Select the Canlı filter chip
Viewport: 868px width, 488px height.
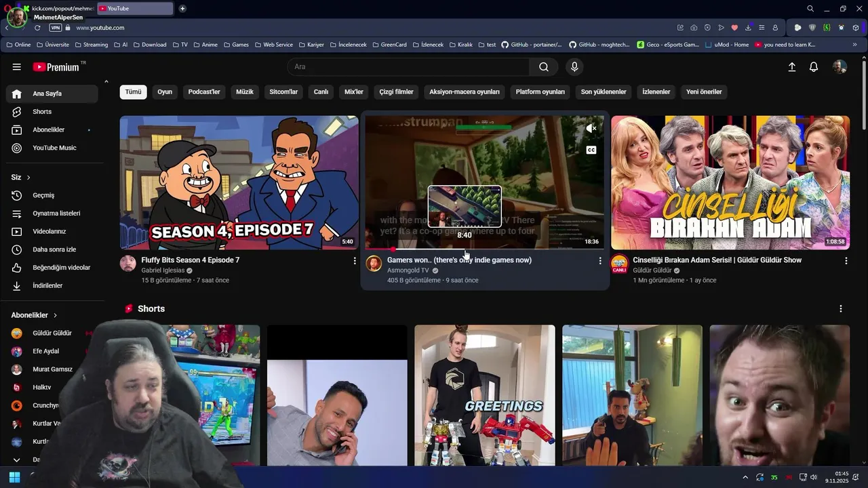[321, 91]
